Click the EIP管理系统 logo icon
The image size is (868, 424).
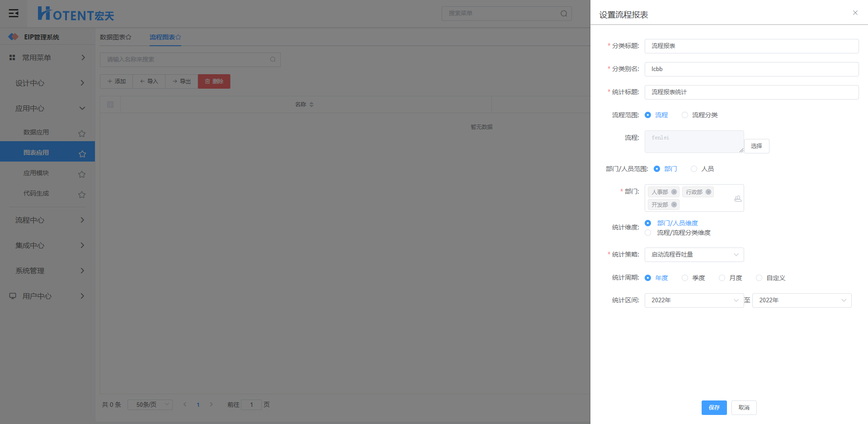pyautogui.click(x=13, y=37)
